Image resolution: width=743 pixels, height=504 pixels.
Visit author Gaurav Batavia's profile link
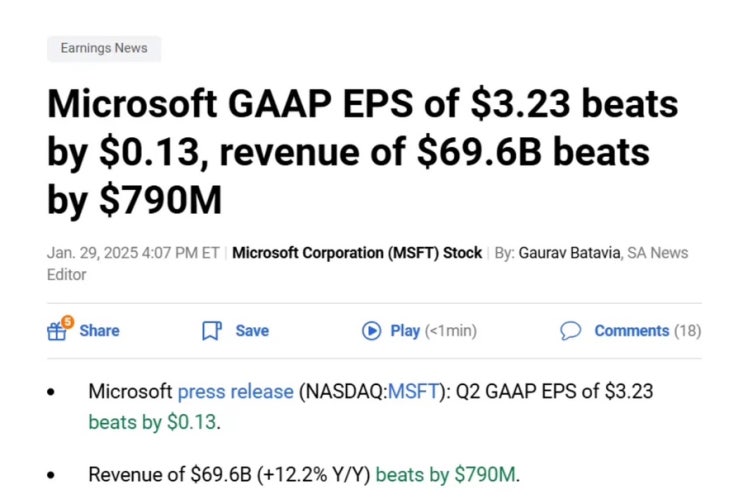click(x=569, y=253)
